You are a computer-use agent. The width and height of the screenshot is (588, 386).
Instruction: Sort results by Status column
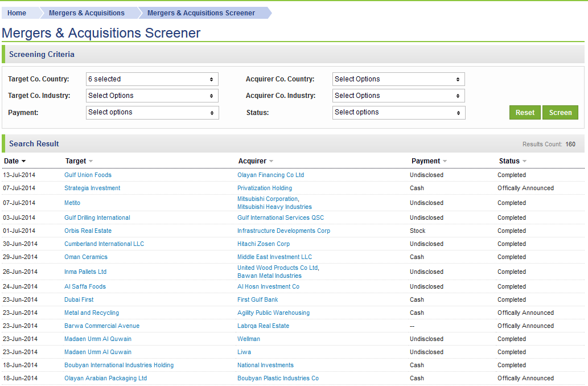513,161
